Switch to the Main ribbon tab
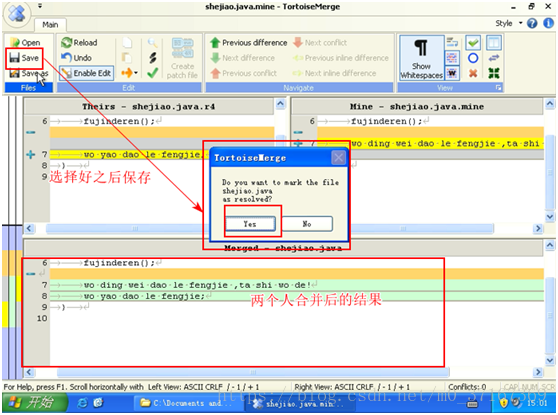The width and height of the screenshot is (558, 415). tap(50, 25)
